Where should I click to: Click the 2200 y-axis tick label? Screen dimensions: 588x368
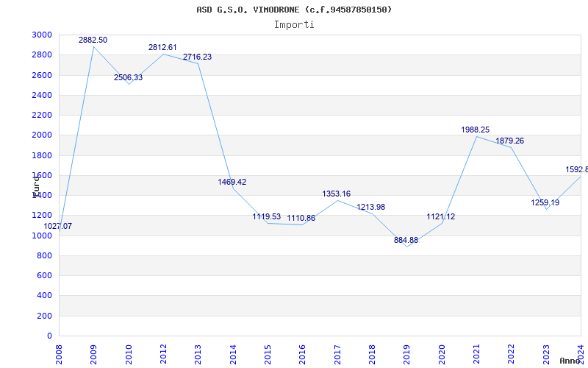[42, 115]
